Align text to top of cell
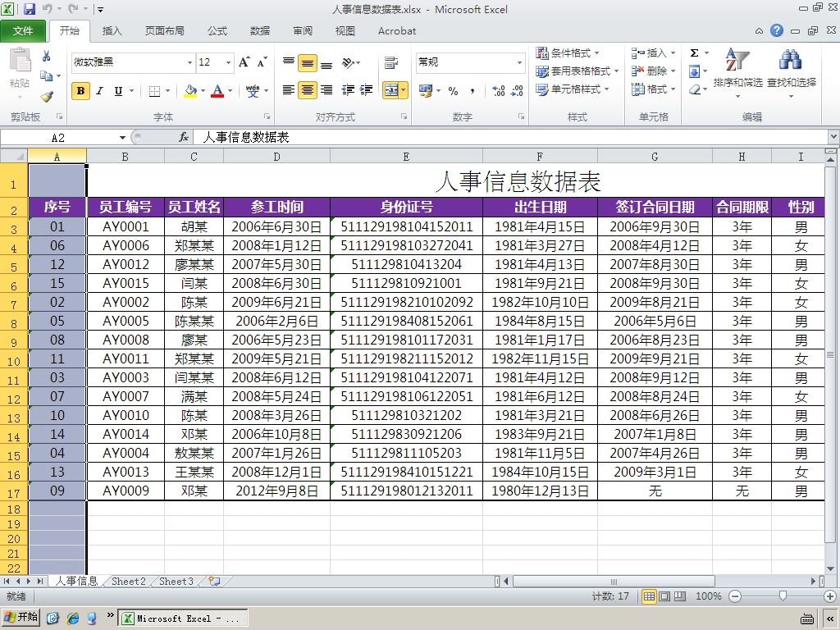 click(x=289, y=62)
